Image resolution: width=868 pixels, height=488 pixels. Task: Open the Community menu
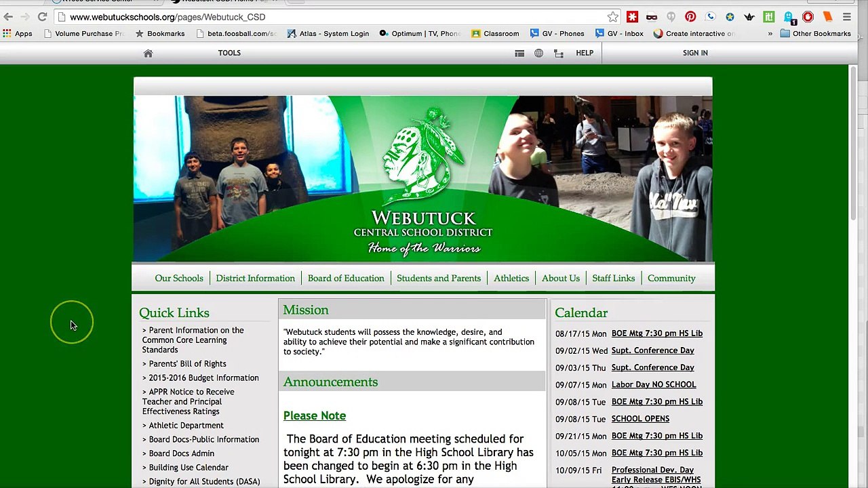(671, 278)
